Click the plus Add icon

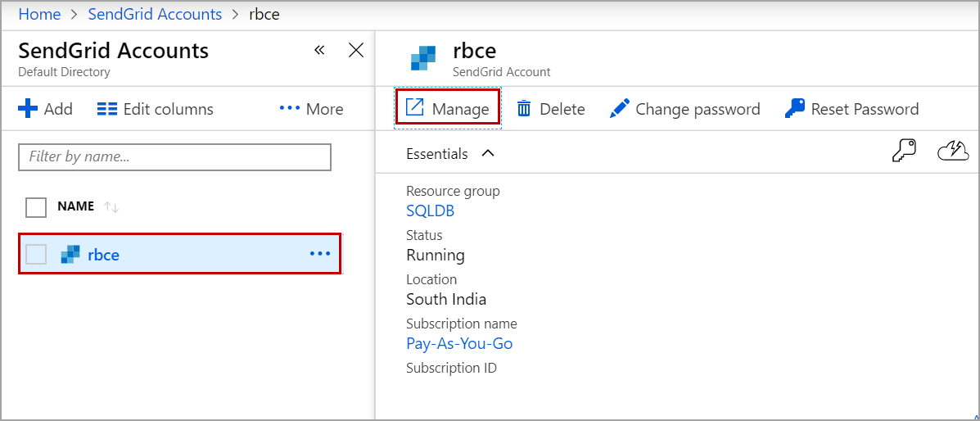point(28,109)
